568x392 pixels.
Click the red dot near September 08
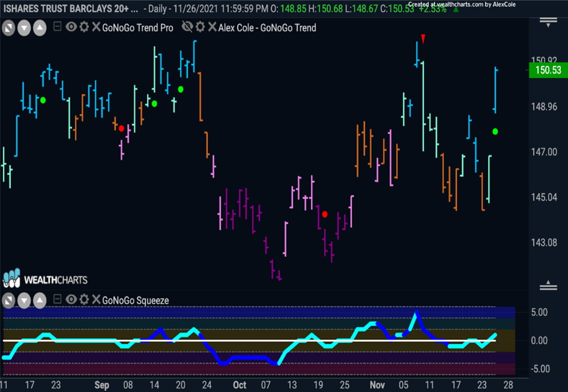pos(121,128)
